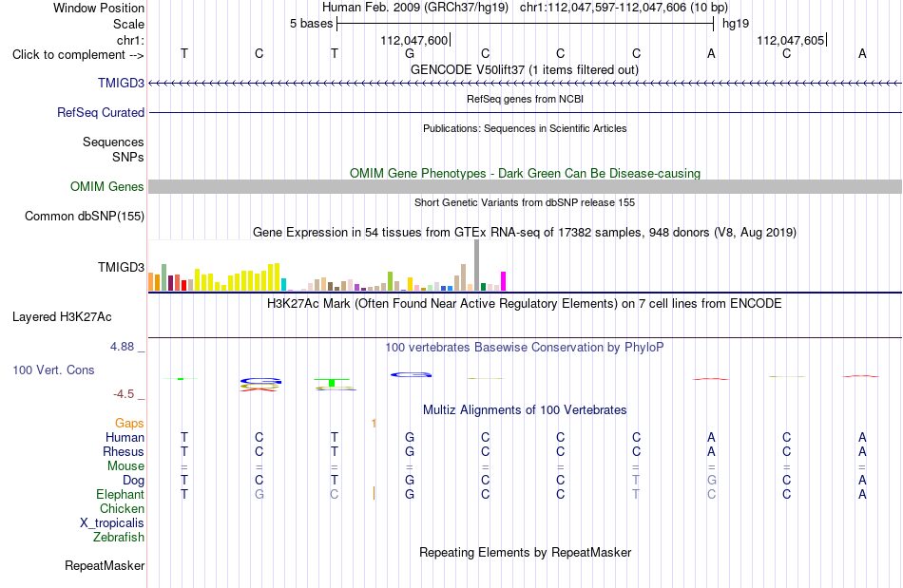Open the OMIM Gene Phenotypes track title
The image size is (903, 588).
pos(525,173)
